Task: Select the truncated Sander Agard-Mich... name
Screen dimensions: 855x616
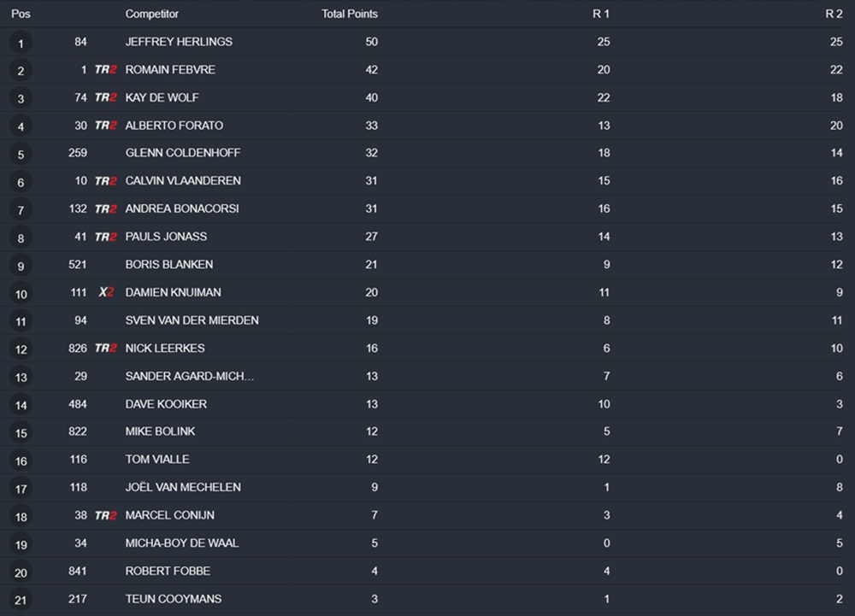Action: pos(190,376)
